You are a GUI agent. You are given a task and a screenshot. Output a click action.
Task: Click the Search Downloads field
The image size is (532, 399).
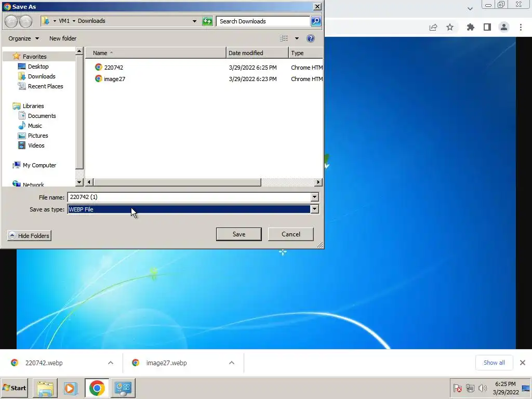263,21
